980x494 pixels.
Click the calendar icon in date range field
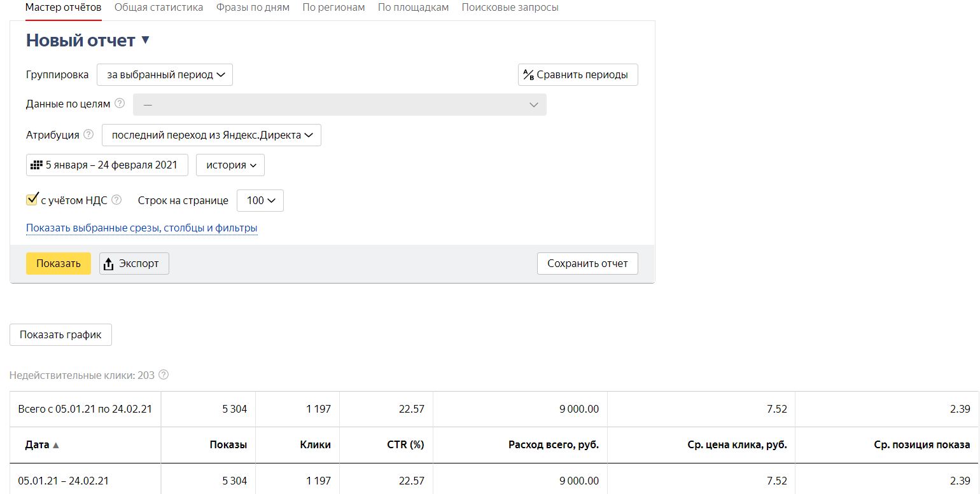(36, 165)
